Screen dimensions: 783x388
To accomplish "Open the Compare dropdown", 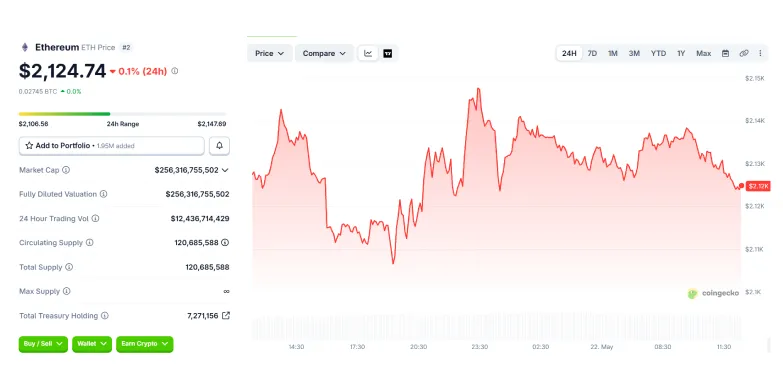I will tap(324, 53).
